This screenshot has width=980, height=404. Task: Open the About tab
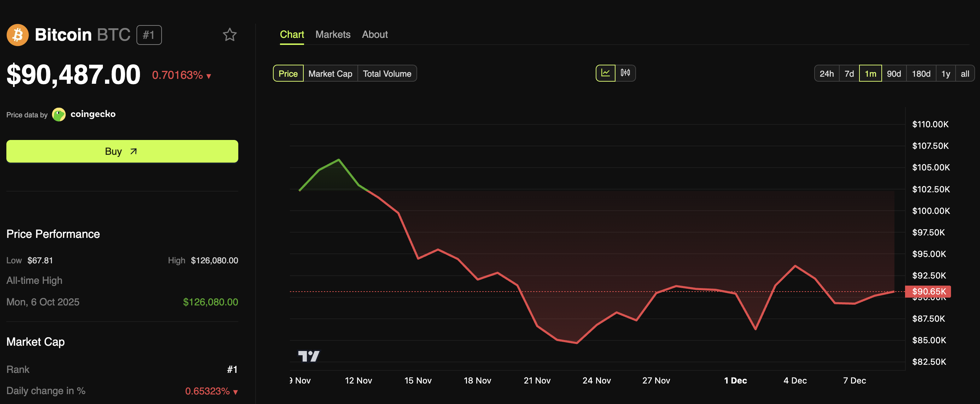375,34
